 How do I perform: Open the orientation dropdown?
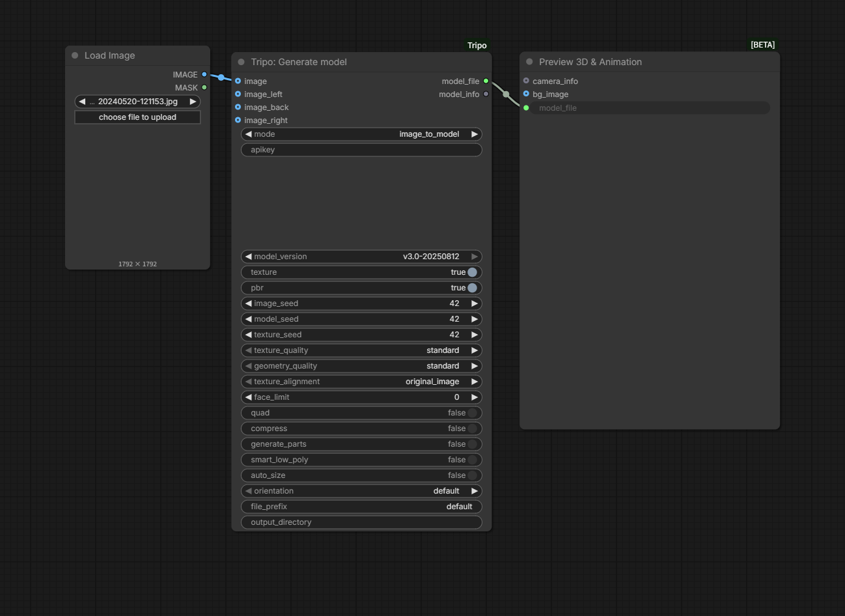coord(361,491)
